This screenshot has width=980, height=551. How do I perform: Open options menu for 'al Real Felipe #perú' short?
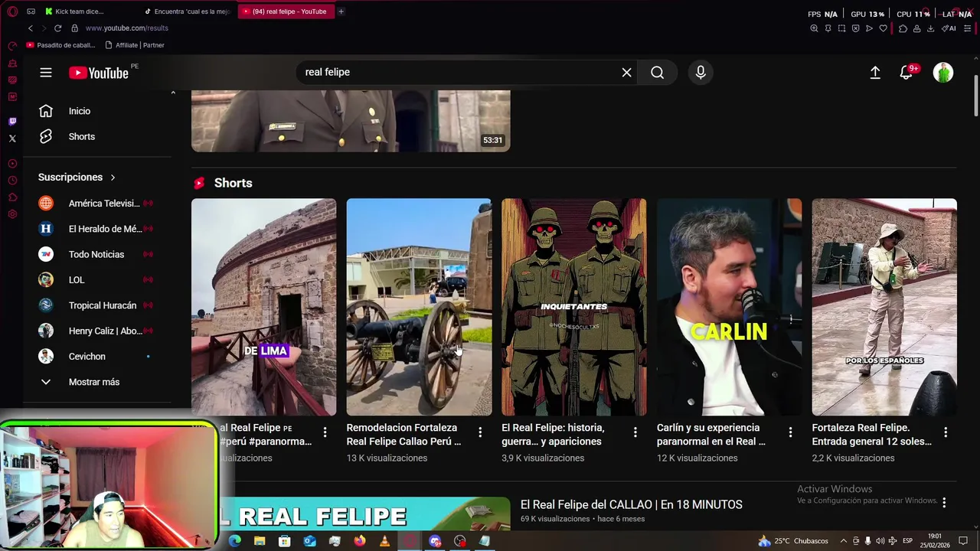325,432
